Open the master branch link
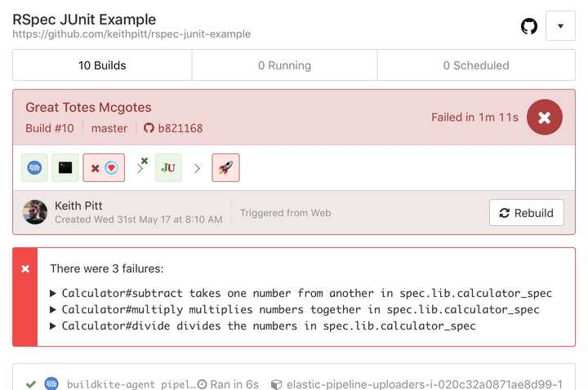588x390 pixels. (x=109, y=128)
